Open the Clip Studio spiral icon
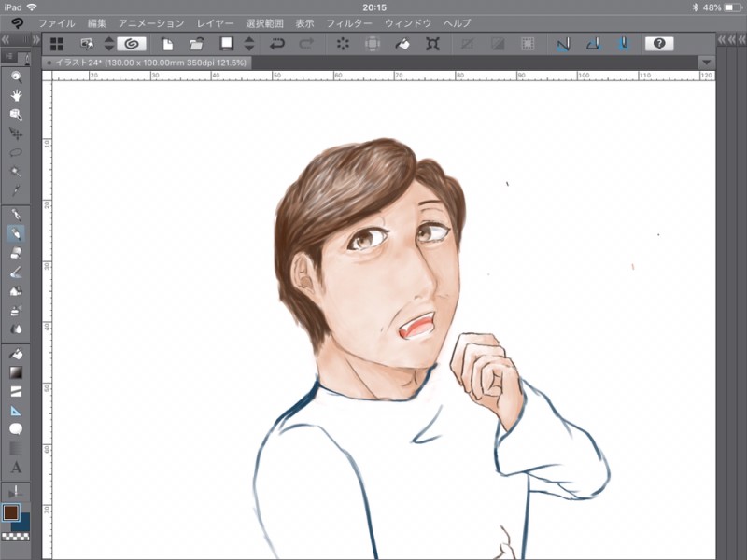 point(131,43)
